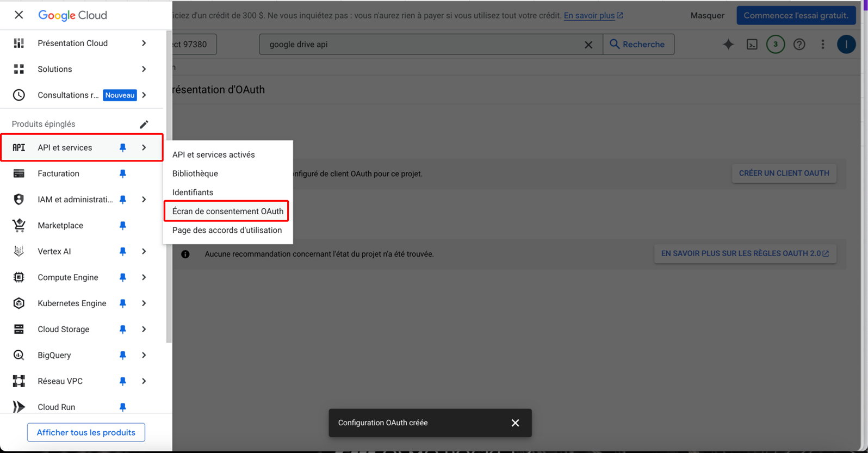Click the pencil icon beside Produits épinglés
The image size is (868, 453).
pyautogui.click(x=144, y=125)
